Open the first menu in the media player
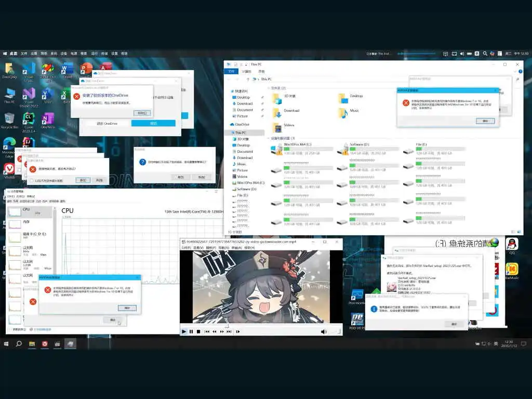Screen dimensions: 532x399 pos(185,248)
